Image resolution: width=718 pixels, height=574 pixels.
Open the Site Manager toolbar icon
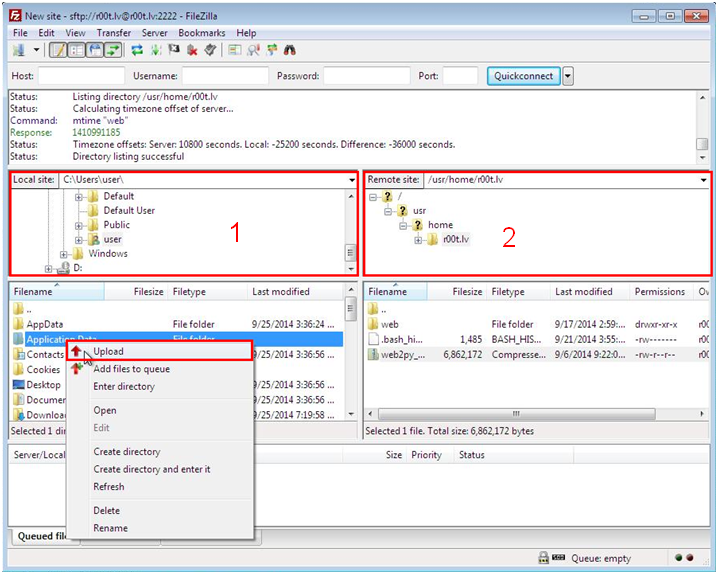(x=19, y=50)
